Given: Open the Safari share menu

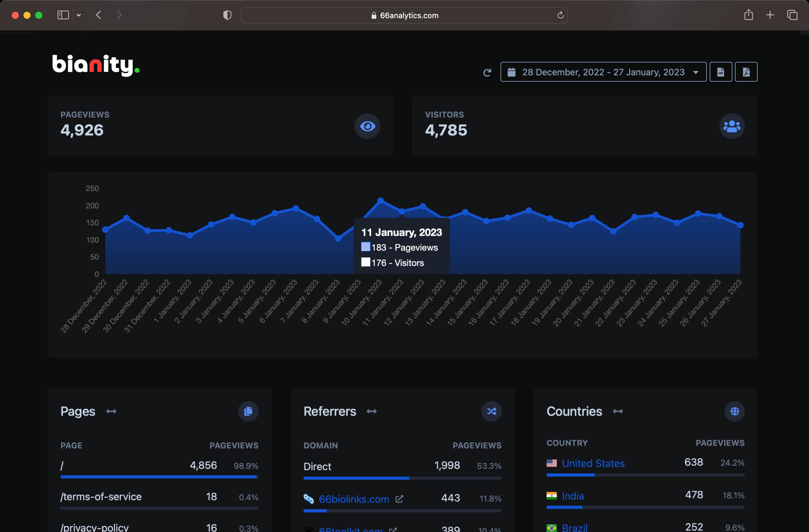Looking at the screenshot, I should coord(748,15).
